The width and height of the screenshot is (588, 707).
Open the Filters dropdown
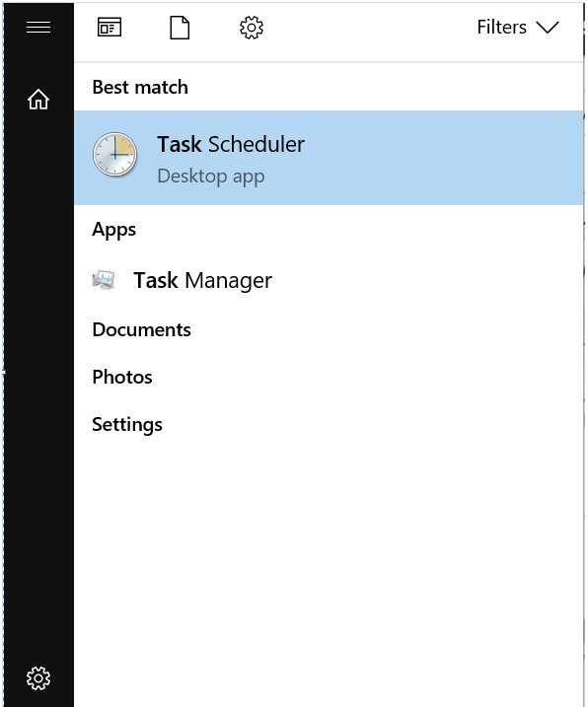(518, 27)
